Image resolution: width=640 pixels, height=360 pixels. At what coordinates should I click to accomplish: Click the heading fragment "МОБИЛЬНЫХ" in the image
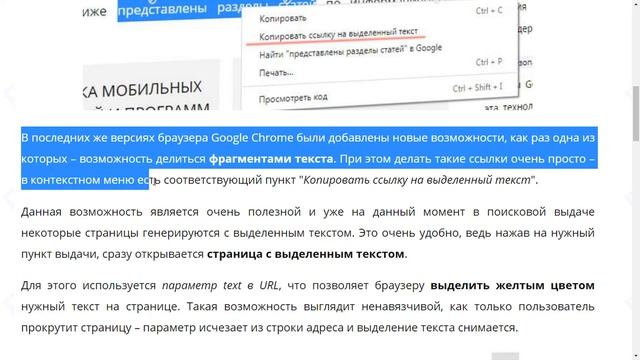tap(151, 89)
